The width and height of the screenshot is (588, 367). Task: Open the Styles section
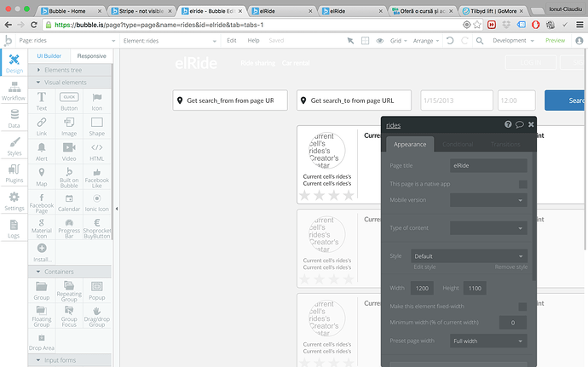tap(14, 146)
